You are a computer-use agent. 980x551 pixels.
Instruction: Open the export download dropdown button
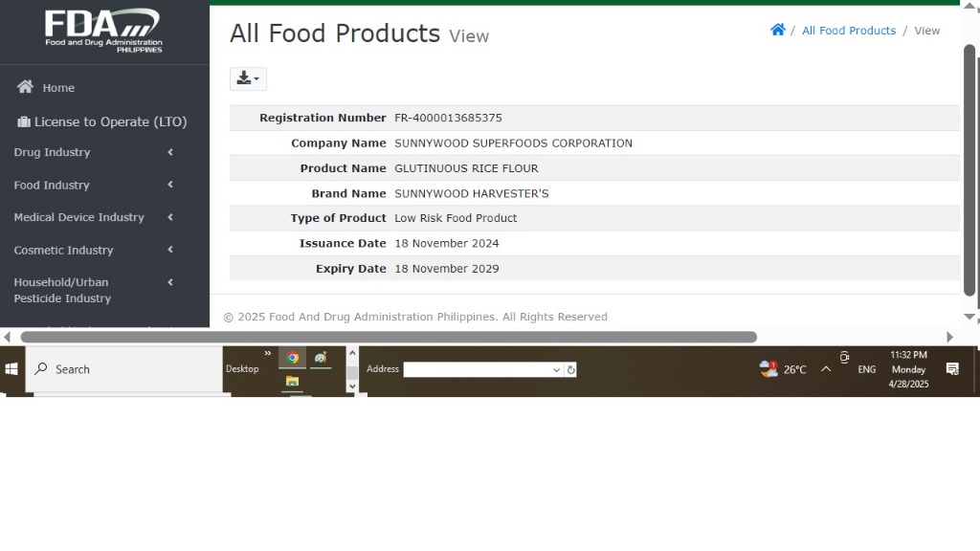[248, 78]
